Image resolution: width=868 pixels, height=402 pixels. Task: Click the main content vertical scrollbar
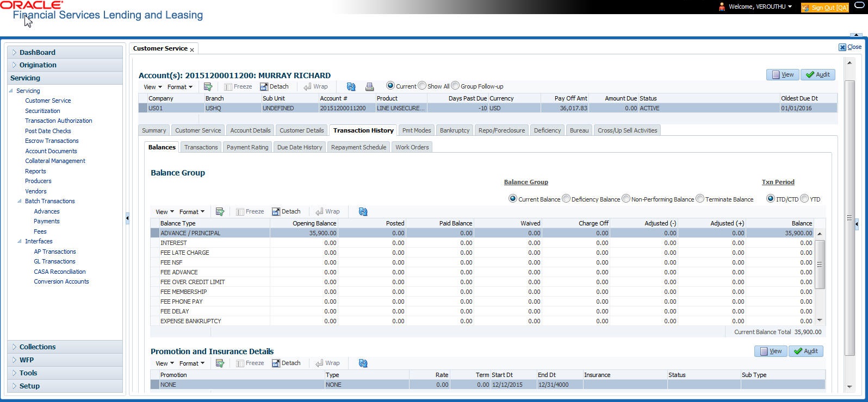click(x=850, y=217)
